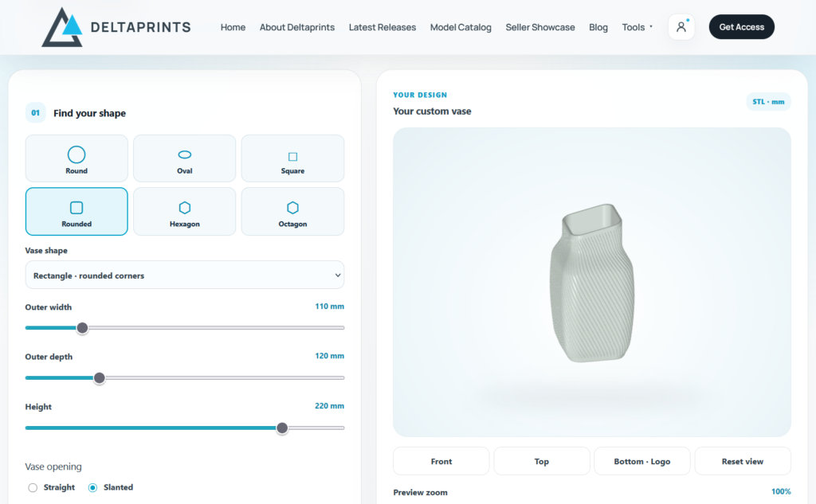
Task: Click the 220 mm height value
Action: (x=329, y=406)
